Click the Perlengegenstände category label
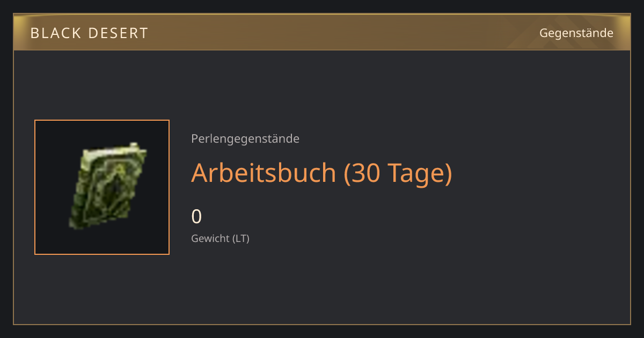 (x=245, y=139)
